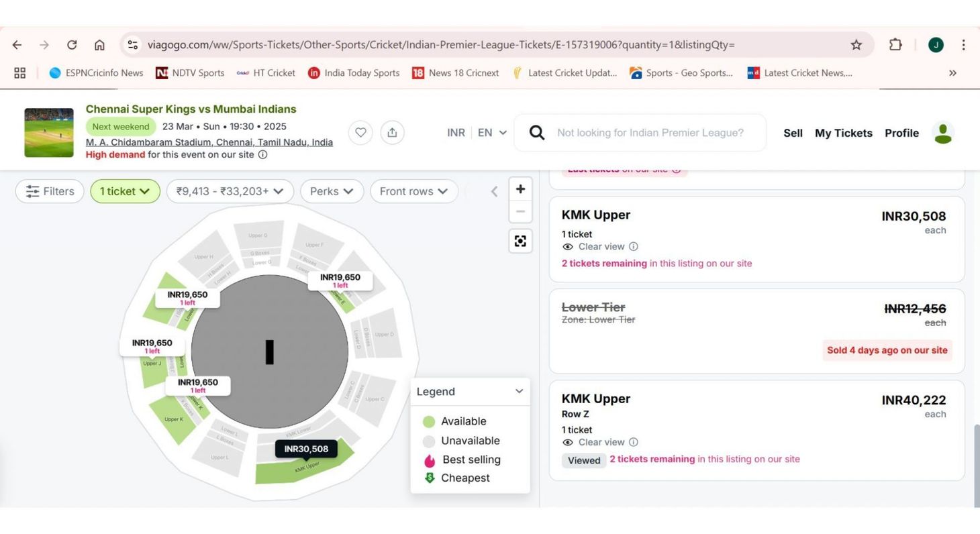Reset the stadium map view
The height and width of the screenshot is (534, 980).
[x=520, y=240]
